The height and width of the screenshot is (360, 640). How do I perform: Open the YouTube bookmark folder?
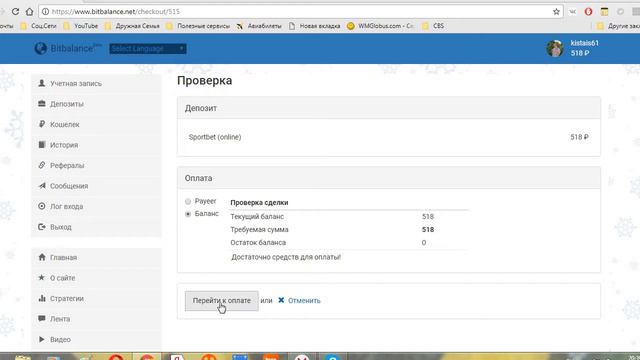click(x=81, y=26)
